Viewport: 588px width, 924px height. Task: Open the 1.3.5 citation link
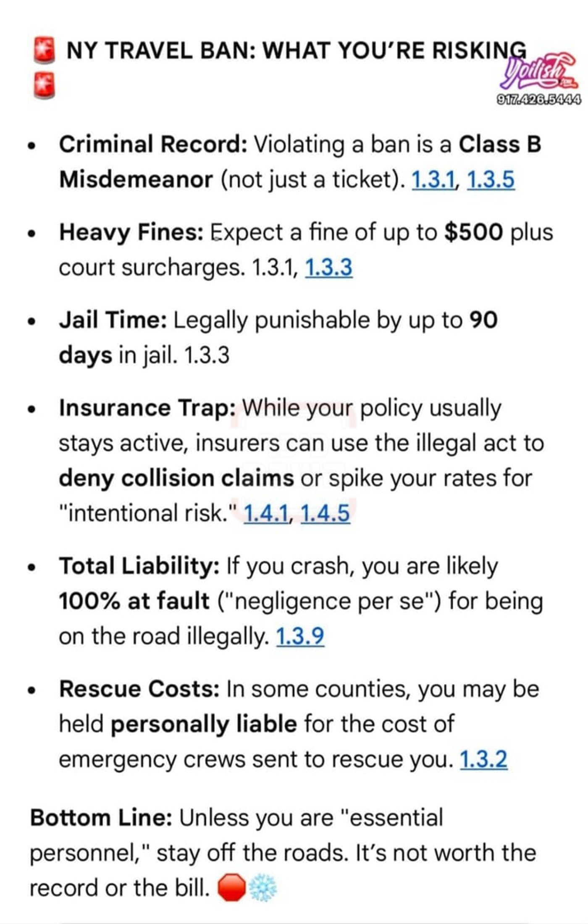pyautogui.click(x=491, y=180)
